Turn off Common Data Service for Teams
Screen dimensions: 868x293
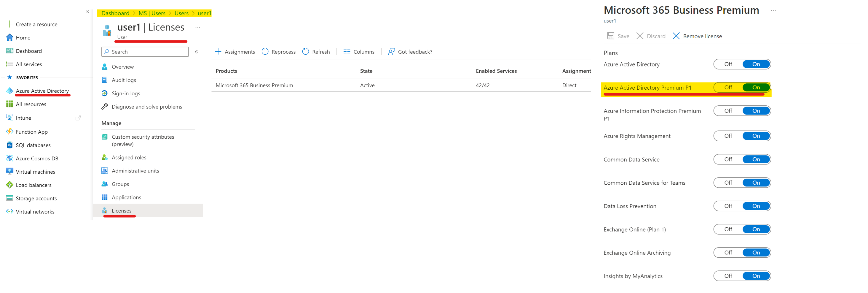coord(728,183)
